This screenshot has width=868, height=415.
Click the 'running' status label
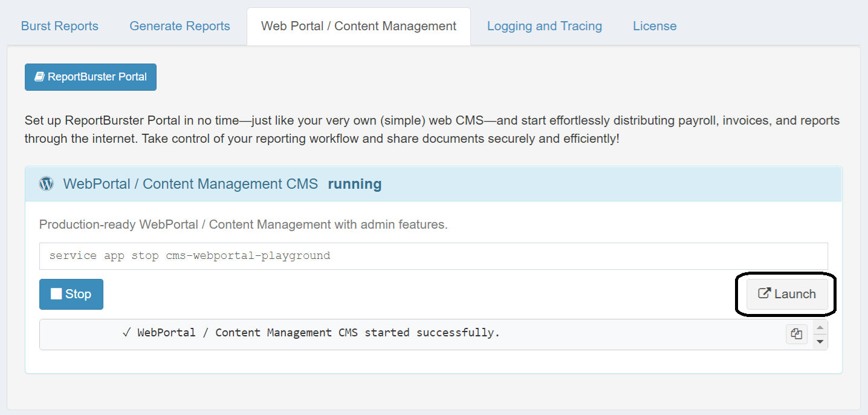pyautogui.click(x=354, y=184)
